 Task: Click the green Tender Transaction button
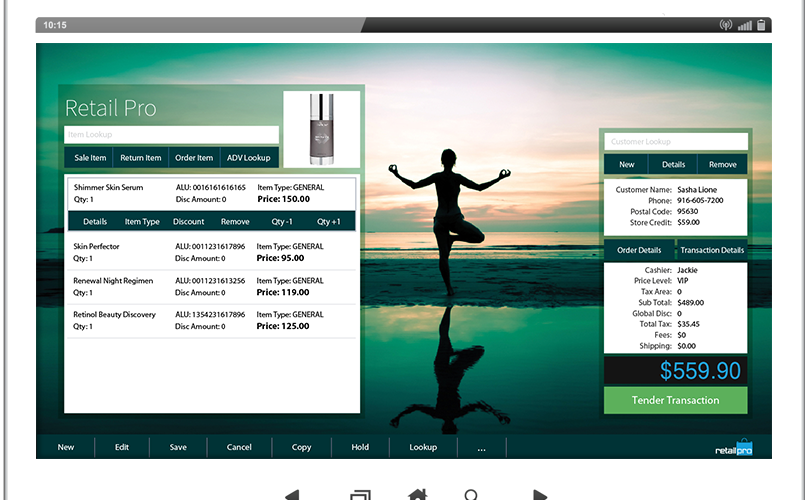[x=676, y=400]
